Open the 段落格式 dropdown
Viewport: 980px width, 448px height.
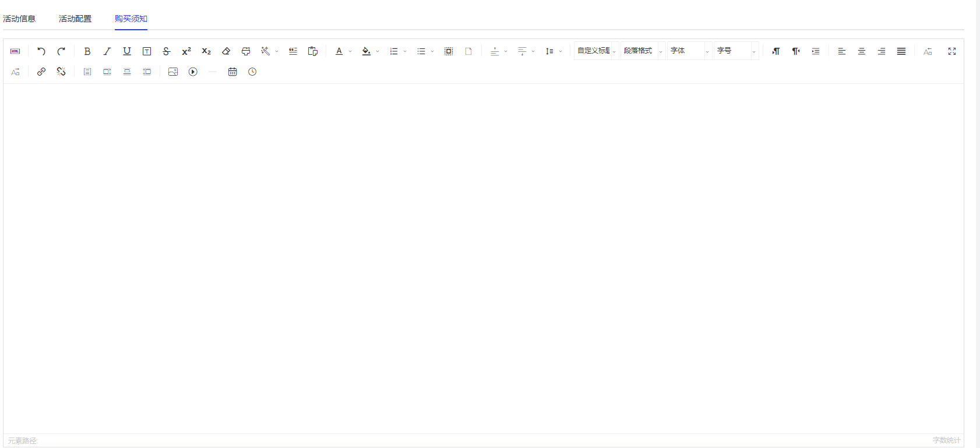click(x=643, y=51)
